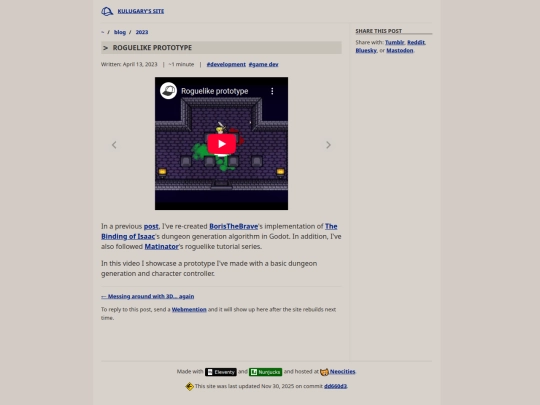Share post with Mastodon
Viewport: 540px width, 405px height.
pyautogui.click(x=400, y=51)
